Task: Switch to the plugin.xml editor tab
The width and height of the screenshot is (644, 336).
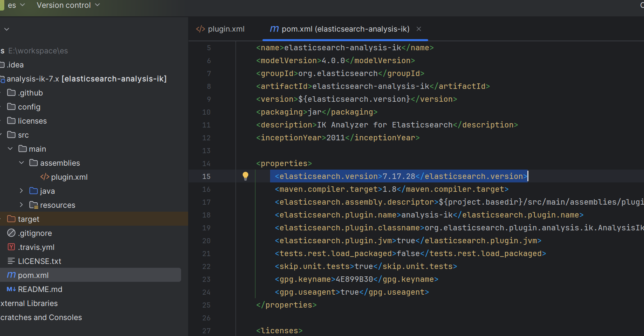Action: [x=221, y=29]
